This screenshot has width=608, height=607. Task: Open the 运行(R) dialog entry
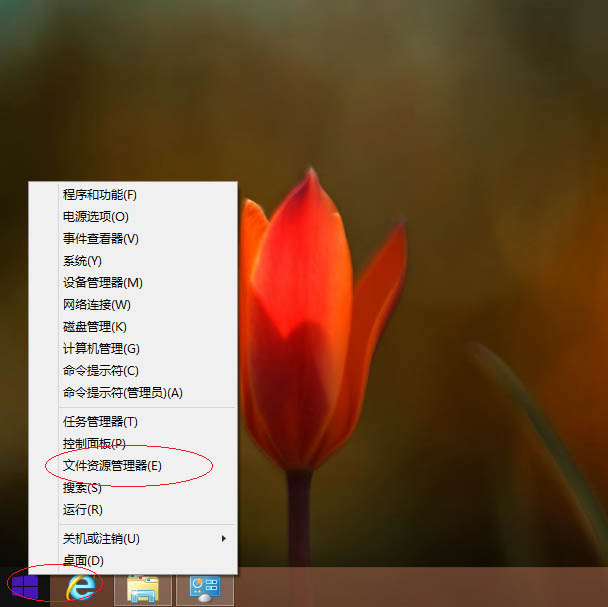tap(83, 509)
